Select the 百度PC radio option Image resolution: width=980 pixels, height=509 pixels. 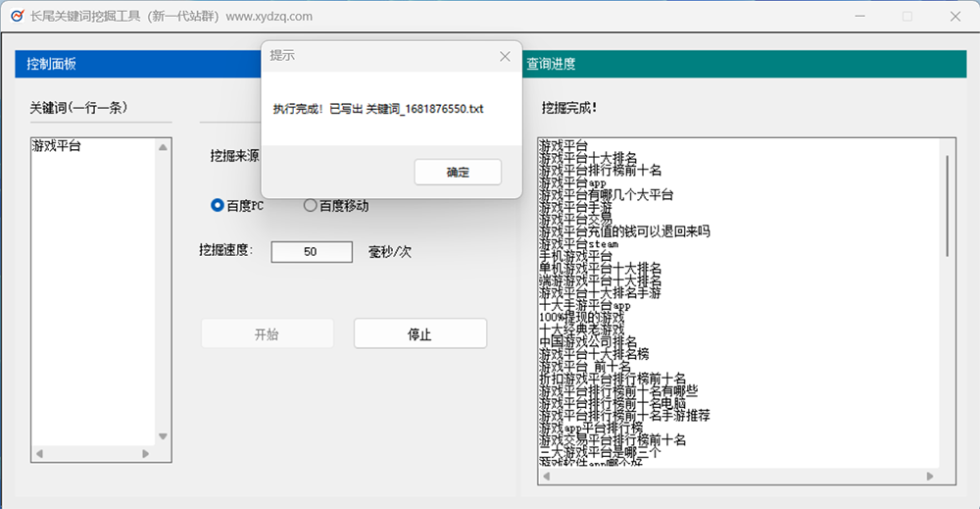[237, 205]
